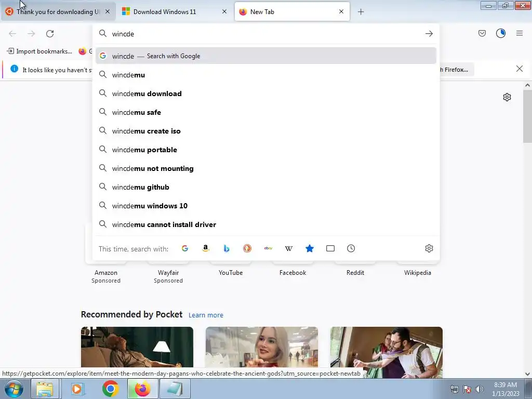Click the go arrow in address bar
This screenshot has height=399, width=532.
tap(429, 34)
